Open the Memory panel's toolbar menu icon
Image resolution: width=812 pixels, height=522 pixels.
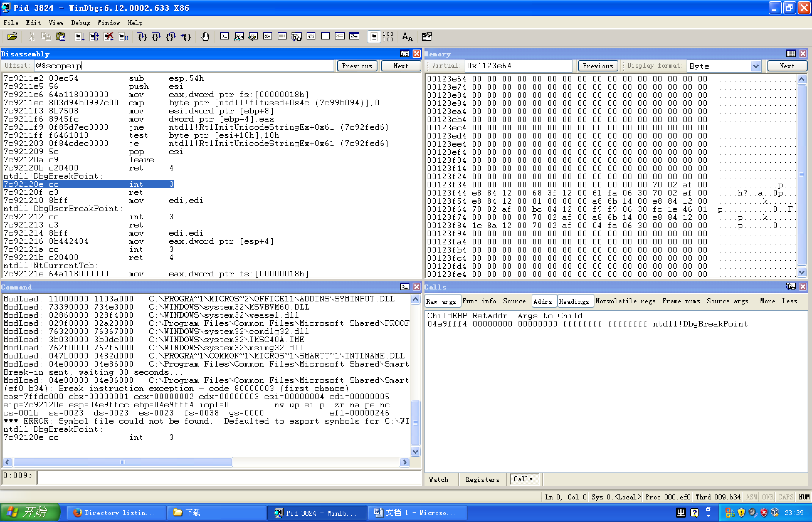pos(791,54)
